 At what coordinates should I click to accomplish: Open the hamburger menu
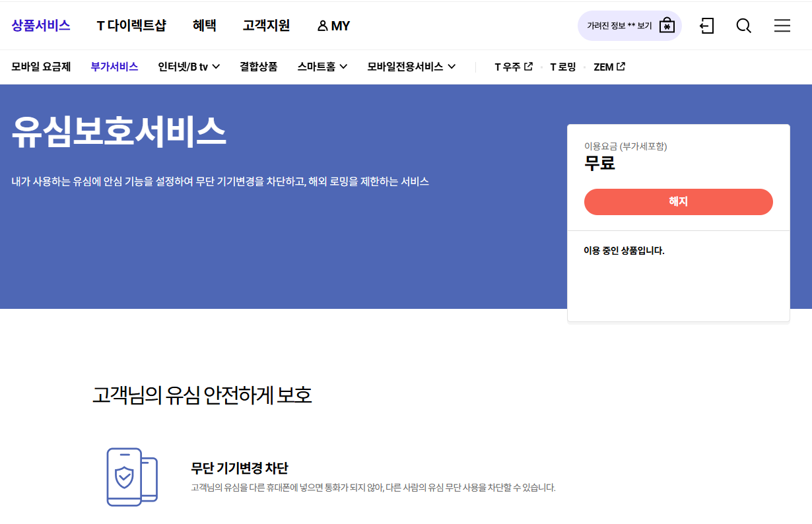coord(782,26)
